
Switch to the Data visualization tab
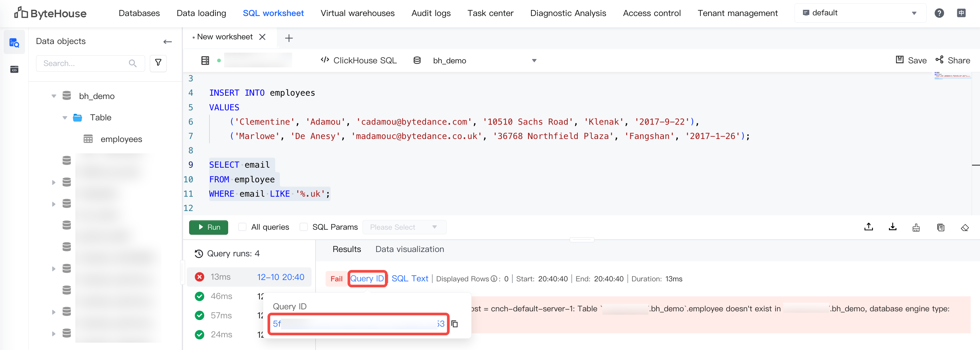click(x=409, y=249)
